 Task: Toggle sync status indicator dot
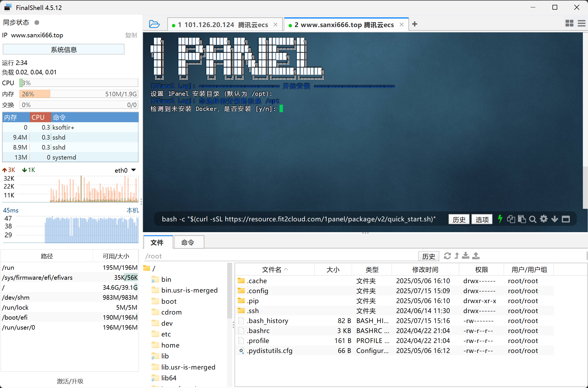[37, 22]
